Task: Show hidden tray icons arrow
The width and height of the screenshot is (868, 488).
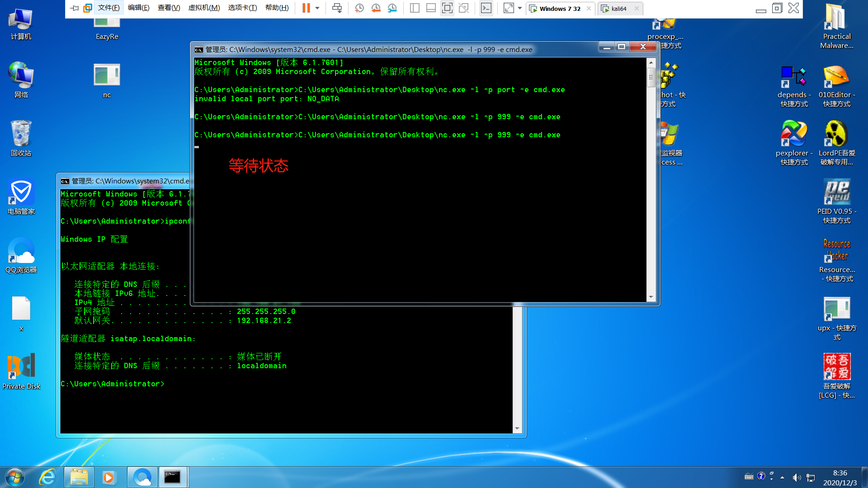Action: click(x=782, y=478)
